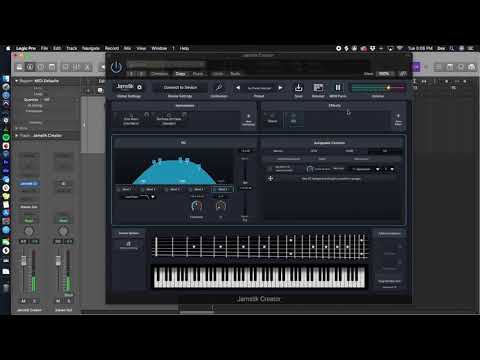The width and height of the screenshot is (480, 360).
Task: Add a new assigned control plus icon
Action: click(x=271, y=179)
